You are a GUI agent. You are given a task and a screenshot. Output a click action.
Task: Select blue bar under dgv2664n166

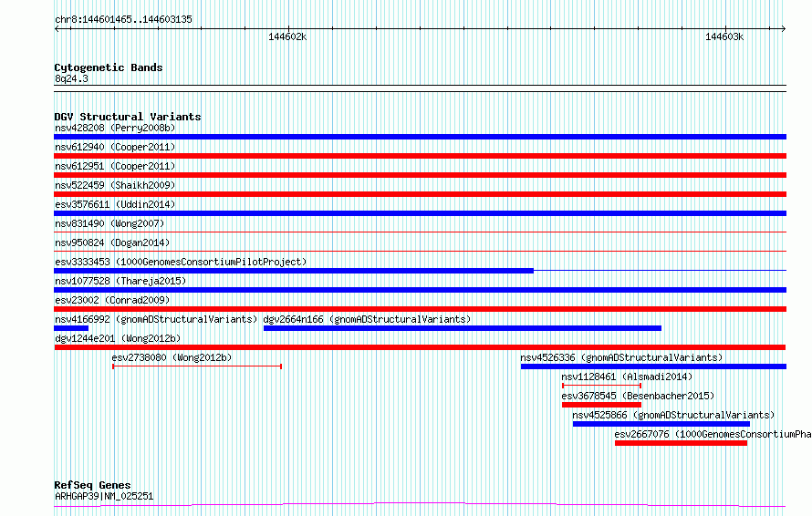coord(463,328)
